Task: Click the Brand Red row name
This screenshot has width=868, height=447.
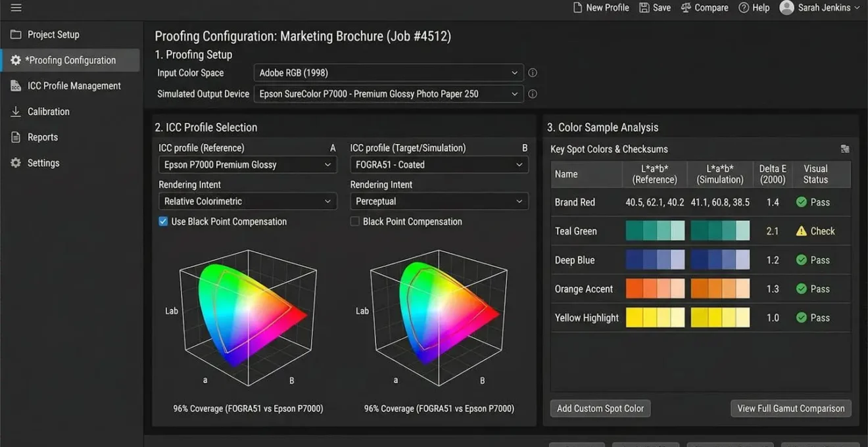Action: (x=575, y=202)
